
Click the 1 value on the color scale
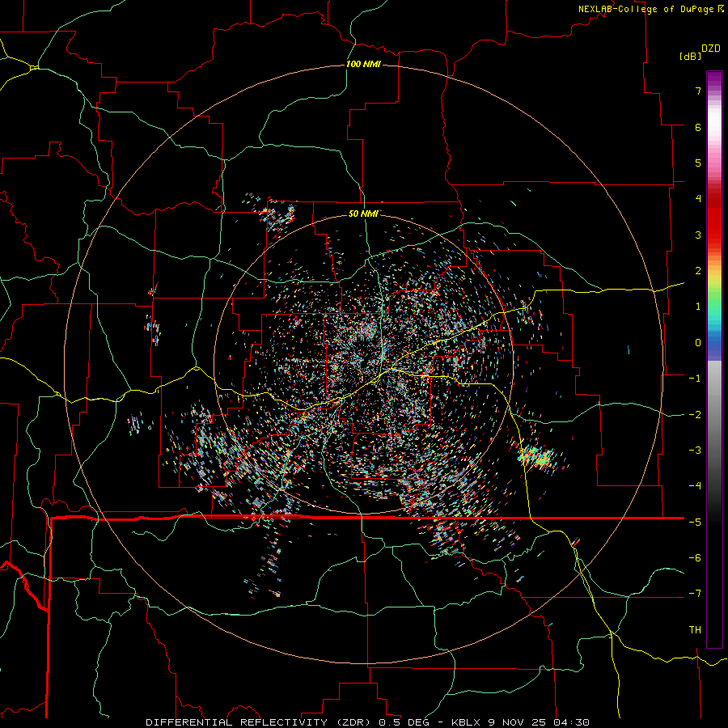point(698,307)
